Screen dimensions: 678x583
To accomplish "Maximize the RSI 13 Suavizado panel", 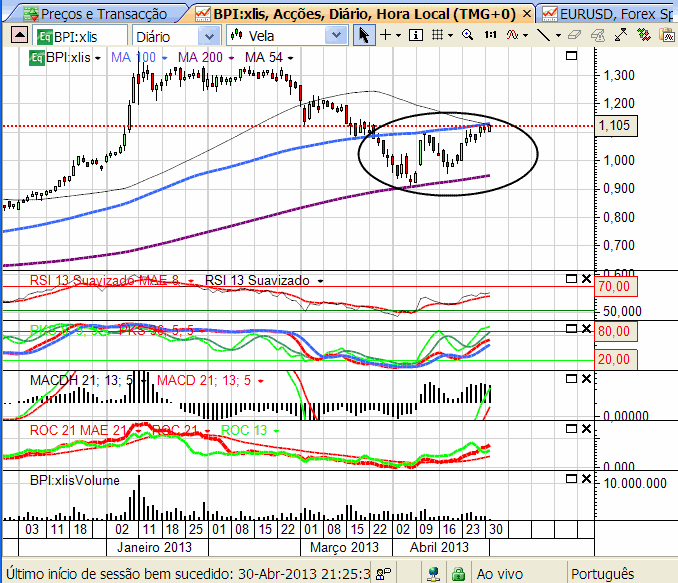I will tap(572, 279).
